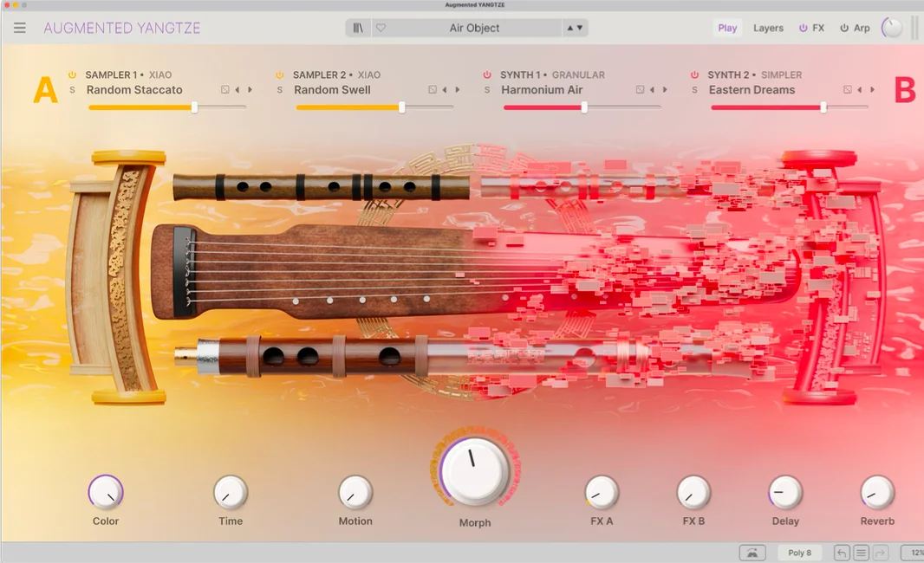
Task: Click Sampler 1 volume slider handle
Action: coord(194,107)
